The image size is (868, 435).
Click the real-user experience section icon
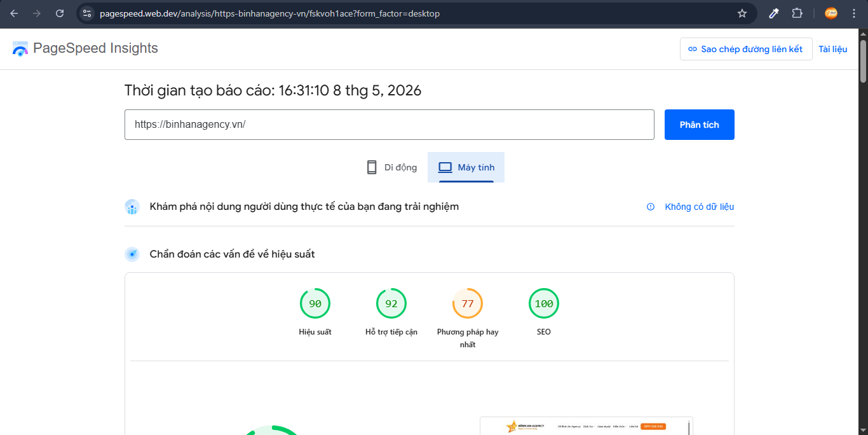point(132,207)
